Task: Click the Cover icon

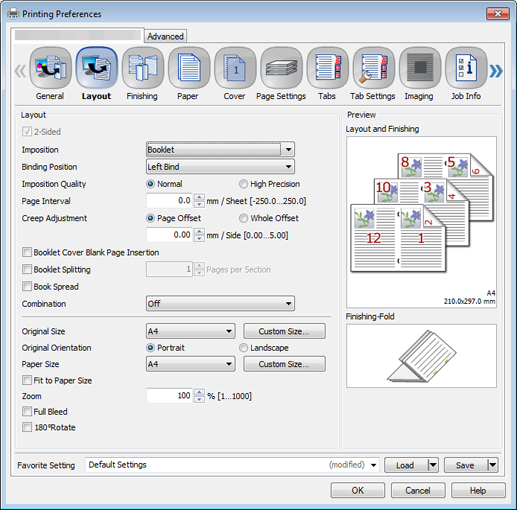Action: pyautogui.click(x=235, y=68)
